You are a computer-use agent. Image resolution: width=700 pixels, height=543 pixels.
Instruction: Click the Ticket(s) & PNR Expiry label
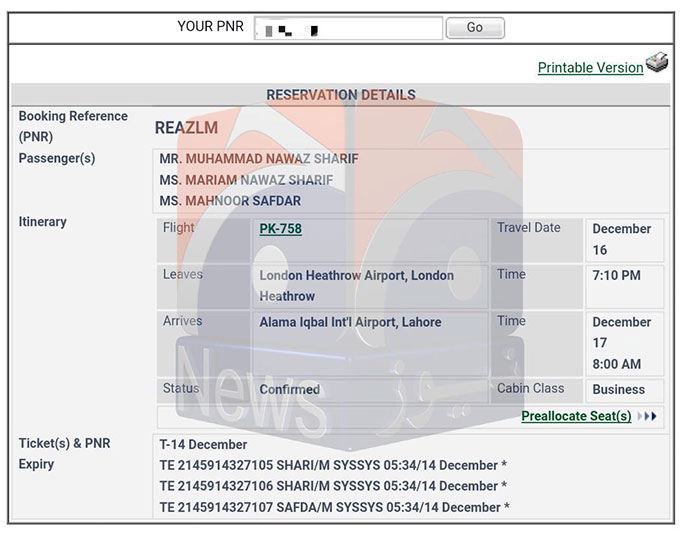64,454
